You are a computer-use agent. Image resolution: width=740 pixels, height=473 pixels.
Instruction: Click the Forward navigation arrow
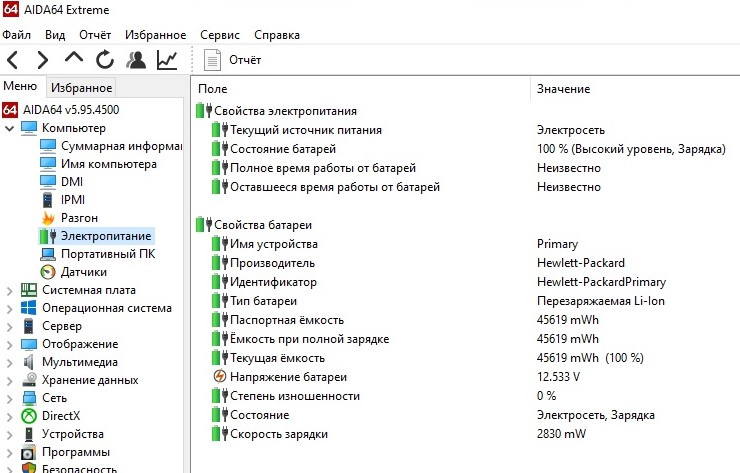(43, 60)
